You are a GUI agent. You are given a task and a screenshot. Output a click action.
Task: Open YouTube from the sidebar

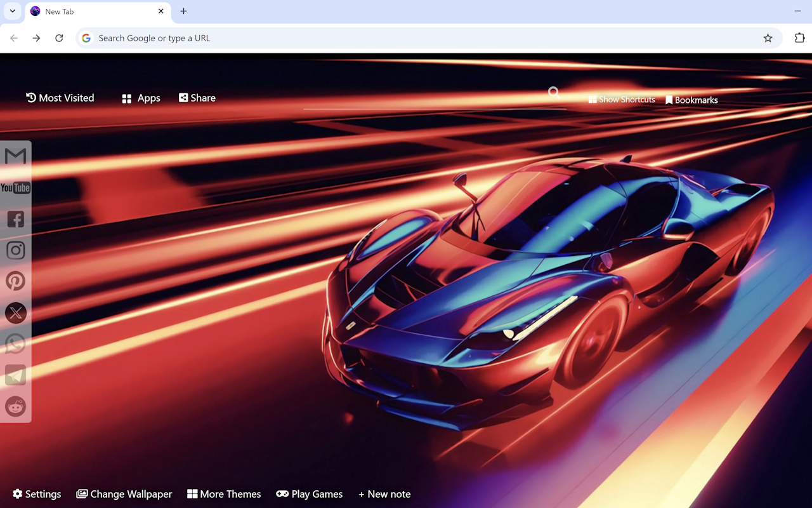pos(15,187)
